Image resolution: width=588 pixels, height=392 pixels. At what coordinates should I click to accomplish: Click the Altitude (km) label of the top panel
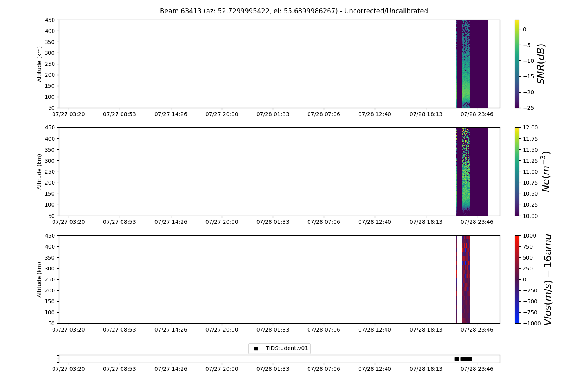pos(40,64)
